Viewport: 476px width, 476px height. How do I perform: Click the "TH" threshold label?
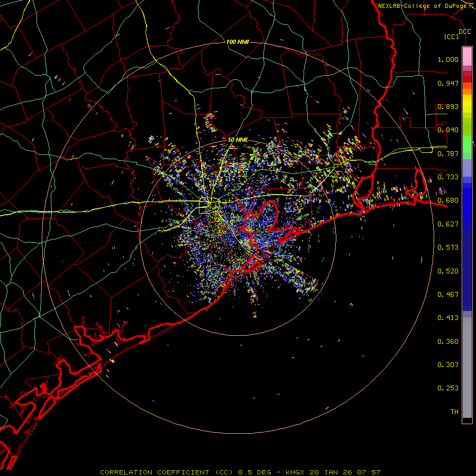454,412
